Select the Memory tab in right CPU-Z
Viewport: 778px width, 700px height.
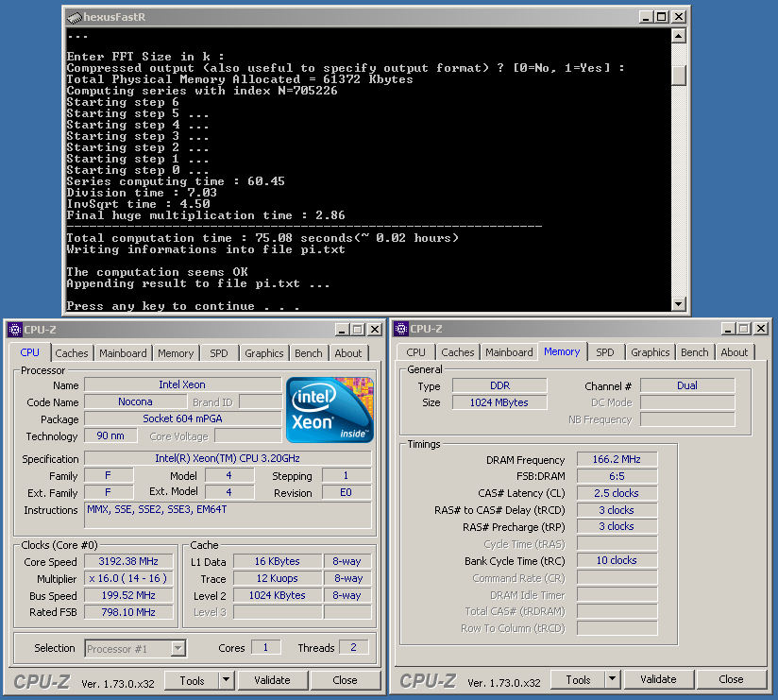pos(562,351)
